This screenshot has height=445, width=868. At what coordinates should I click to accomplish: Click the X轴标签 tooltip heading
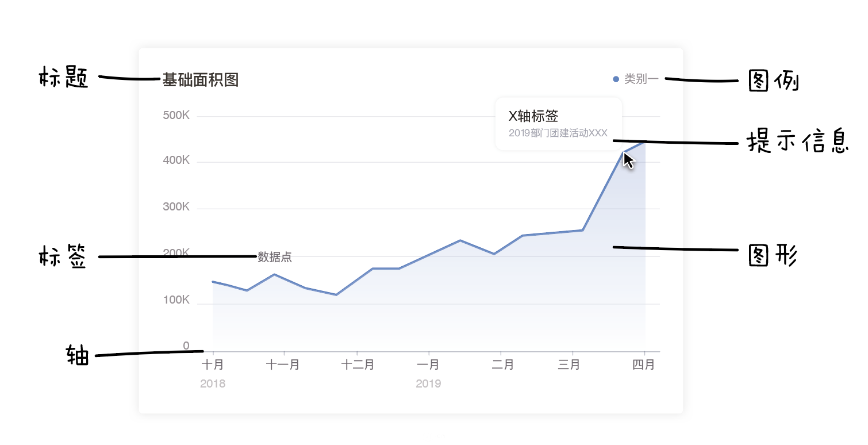[533, 116]
